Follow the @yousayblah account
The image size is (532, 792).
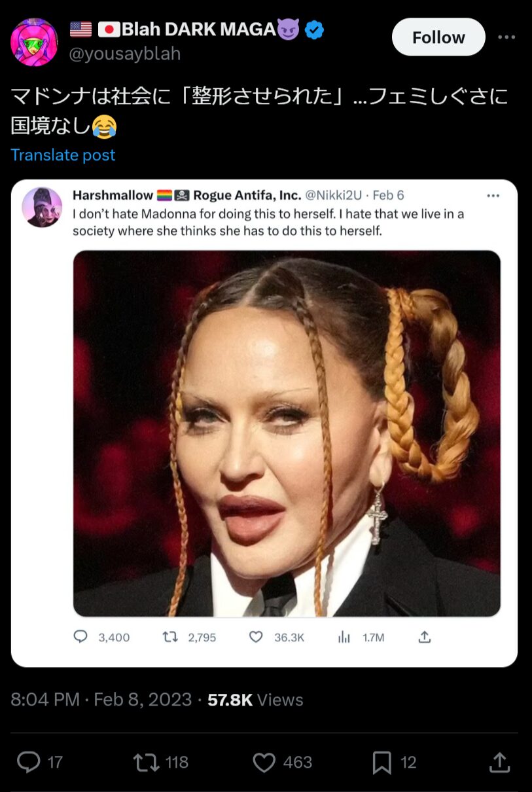[x=438, y=37]
